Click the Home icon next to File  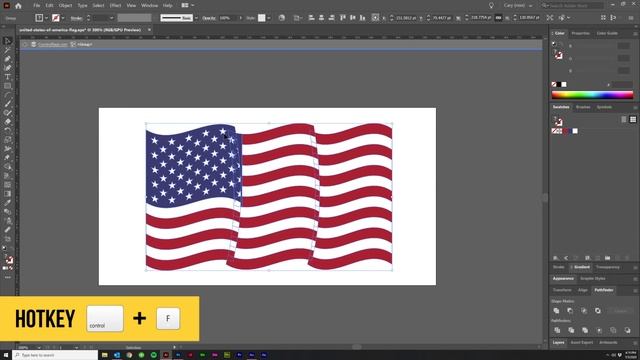point(18,6)
